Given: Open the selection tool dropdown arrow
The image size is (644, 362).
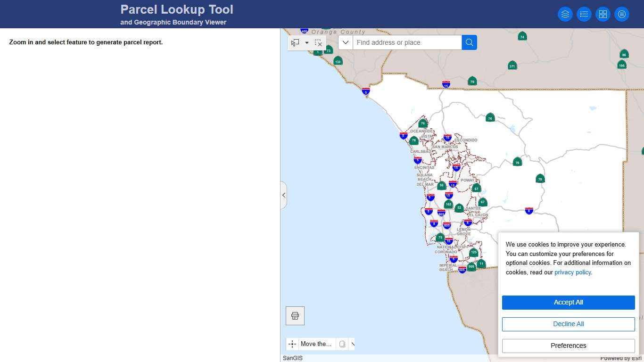Looking at the screenshot, I should point(306,42).
